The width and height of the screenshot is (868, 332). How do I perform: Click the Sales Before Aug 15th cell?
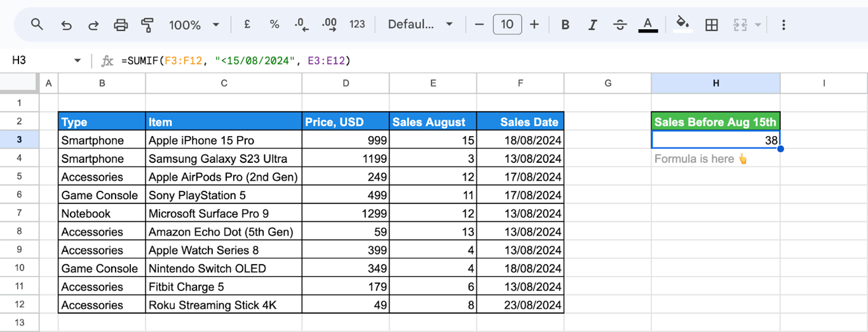(x=715, y=121)
